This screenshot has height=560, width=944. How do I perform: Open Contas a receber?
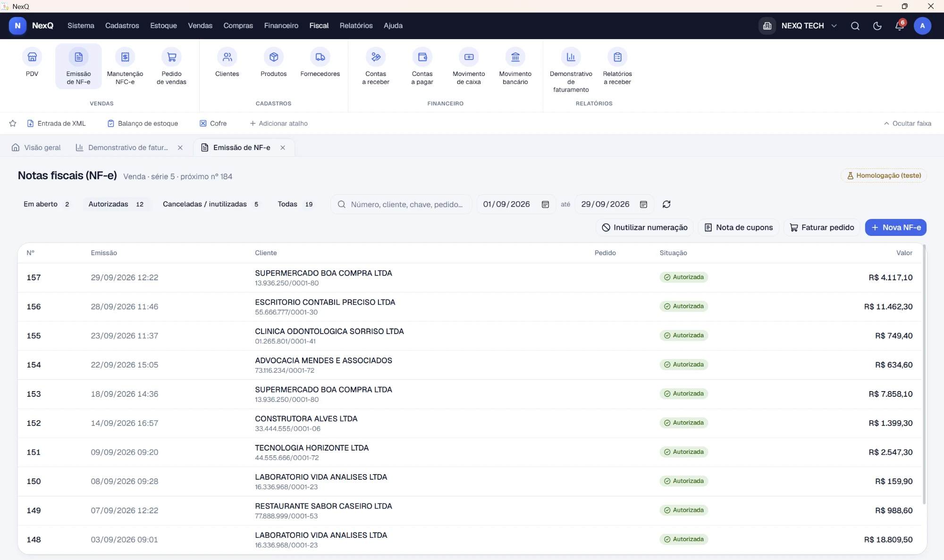click(x=376, y=66)
